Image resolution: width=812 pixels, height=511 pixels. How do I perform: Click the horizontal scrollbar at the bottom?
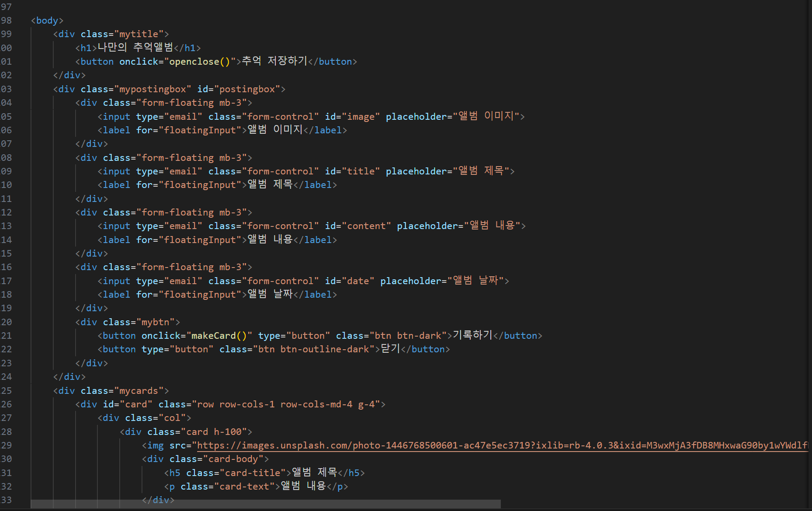tap(266, 504)
